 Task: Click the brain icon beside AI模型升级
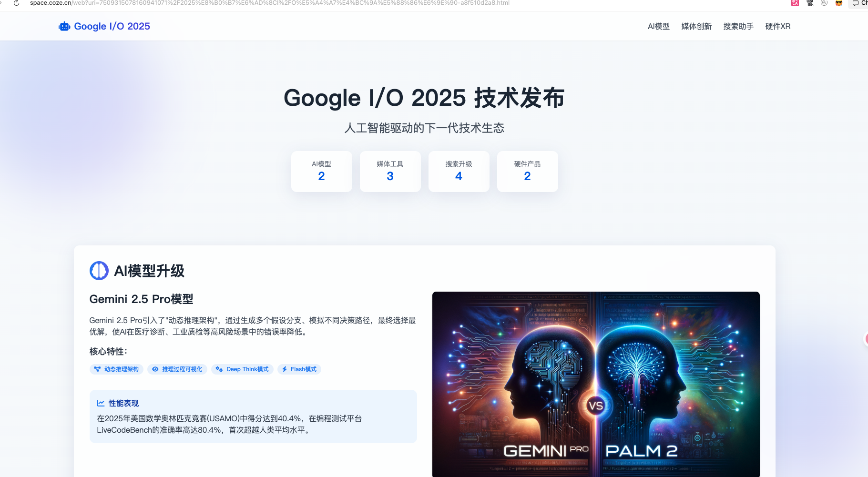click(x=99, y=271)
